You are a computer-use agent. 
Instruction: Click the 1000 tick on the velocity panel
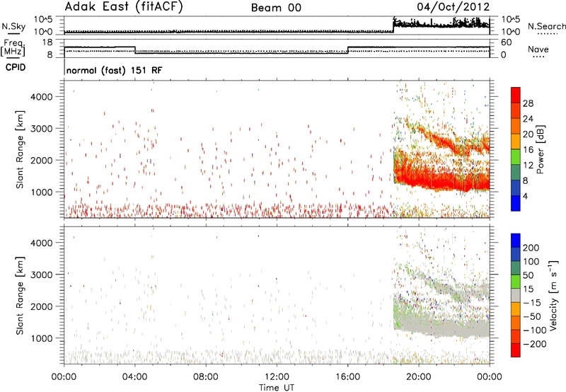tap(42, 338)
